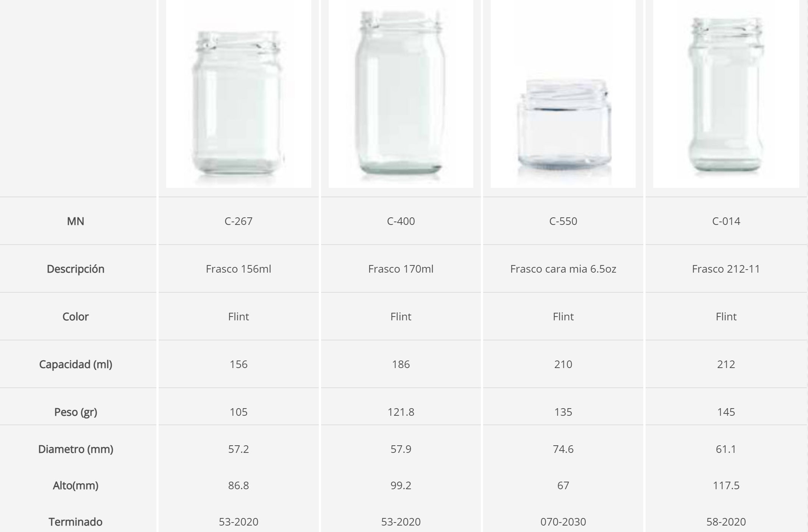View the C-014 jar product image
Screen dimensions: 808x532
point(726,95)
